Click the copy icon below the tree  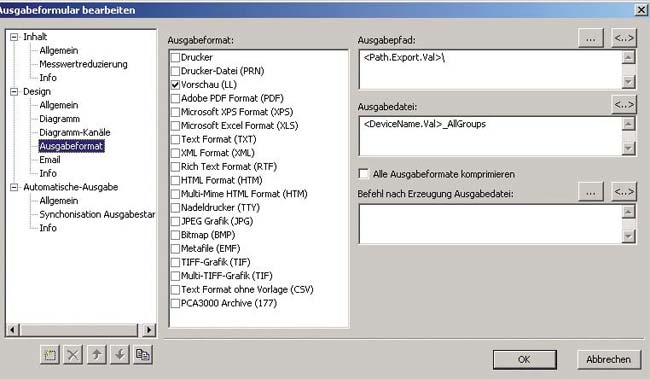tap(143, 355)
